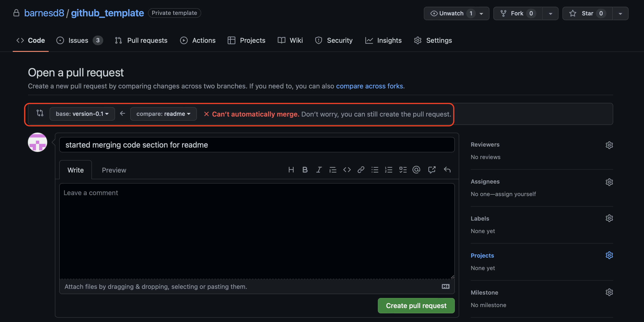Open the compare: readme branch dropdown

point(163,114)
